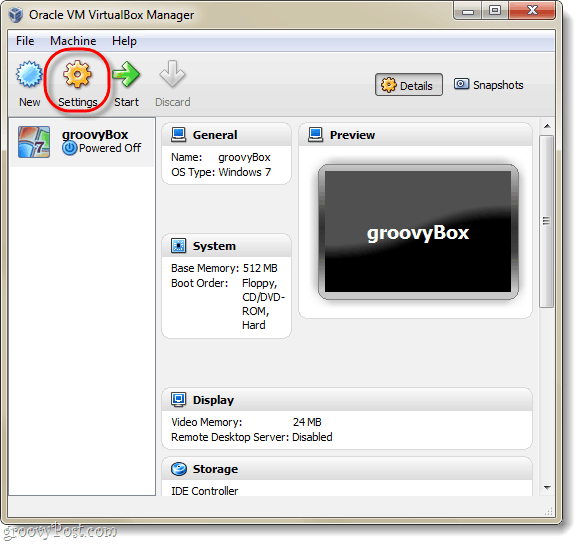This screenshot has height=545, width=583.
Task: Click the details pane scrollbar thumb
Action: (547, 221)
